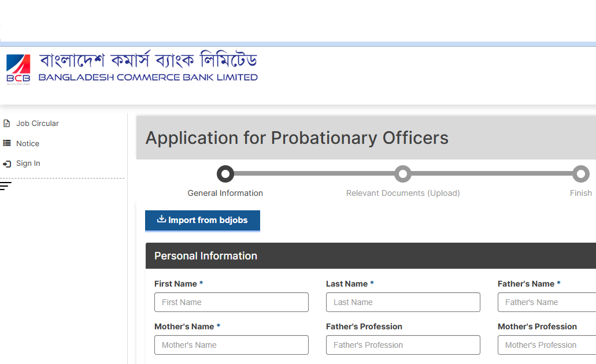Click the Bangladesh Commerce Bank Limited title

click(x=148, y=77)
